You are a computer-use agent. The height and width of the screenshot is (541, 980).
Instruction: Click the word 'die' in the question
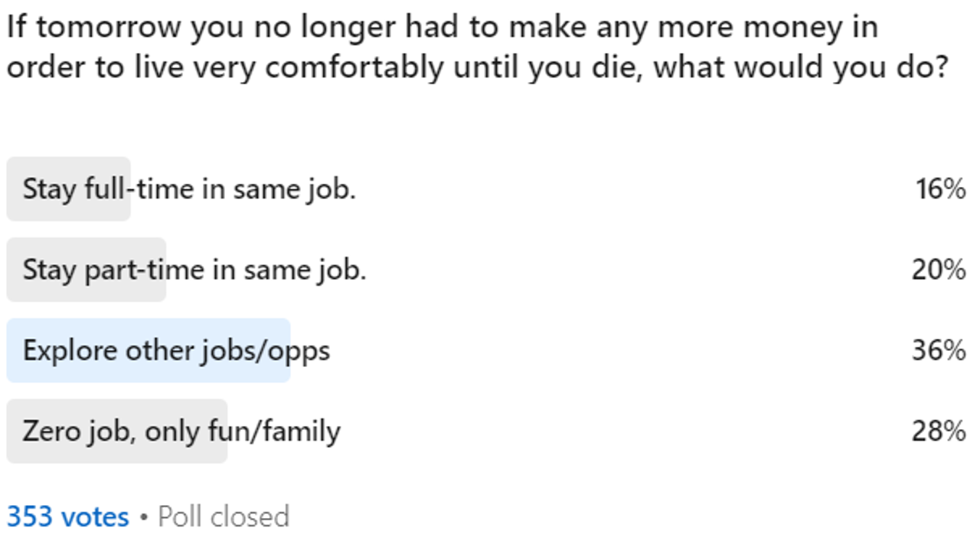tap(617, 67)
